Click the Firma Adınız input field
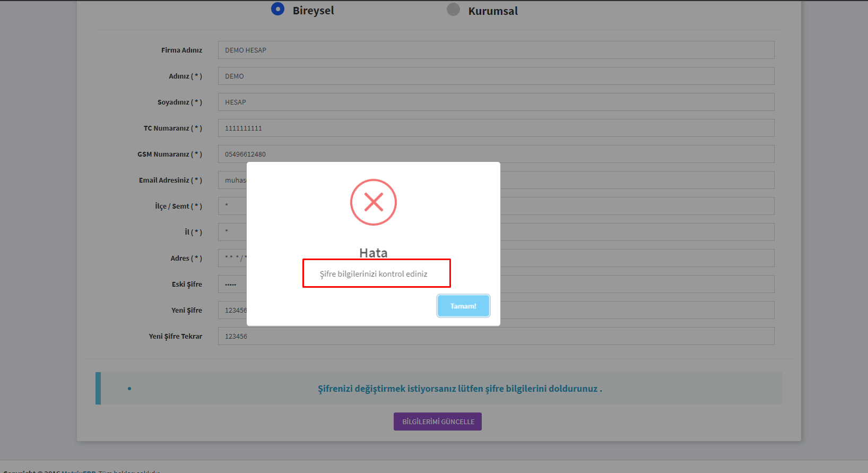Viewport: 868px width, 473px height. point(496,50)
